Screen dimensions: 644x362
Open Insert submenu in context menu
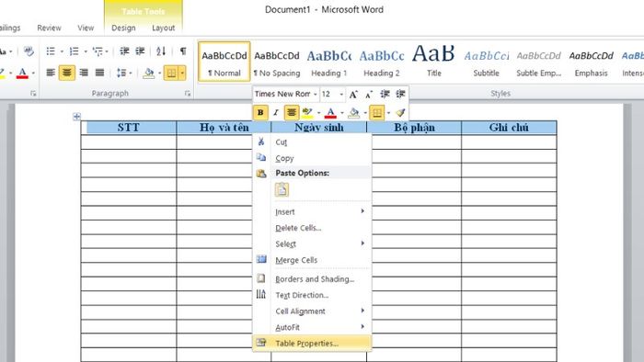coord(312,211)
